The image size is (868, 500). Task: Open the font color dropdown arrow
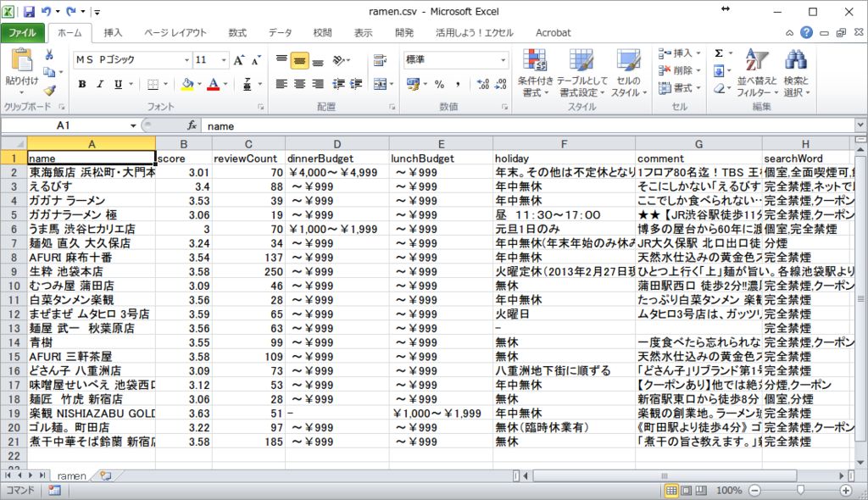point(225,84)
